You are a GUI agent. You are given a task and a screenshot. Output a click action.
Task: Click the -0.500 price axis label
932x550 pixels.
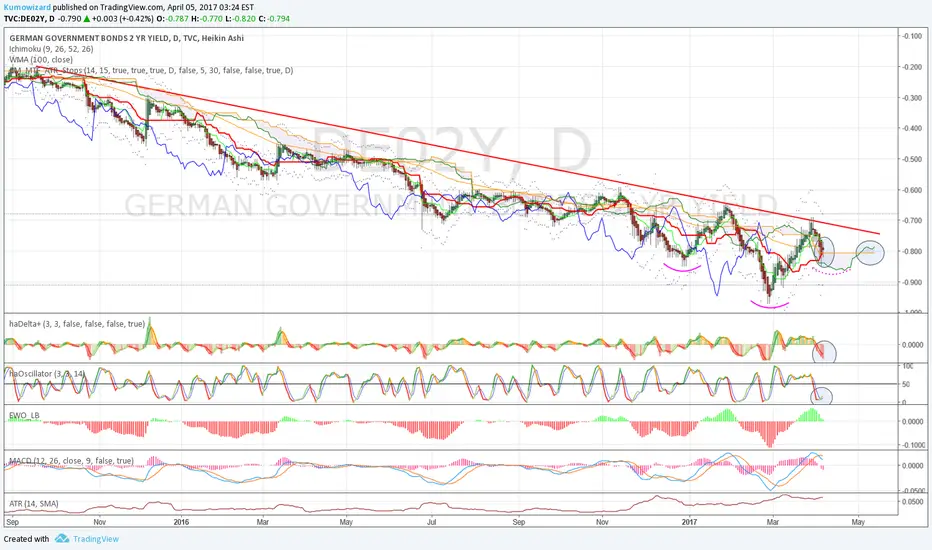pyautogui.click(x=912, y=159)
